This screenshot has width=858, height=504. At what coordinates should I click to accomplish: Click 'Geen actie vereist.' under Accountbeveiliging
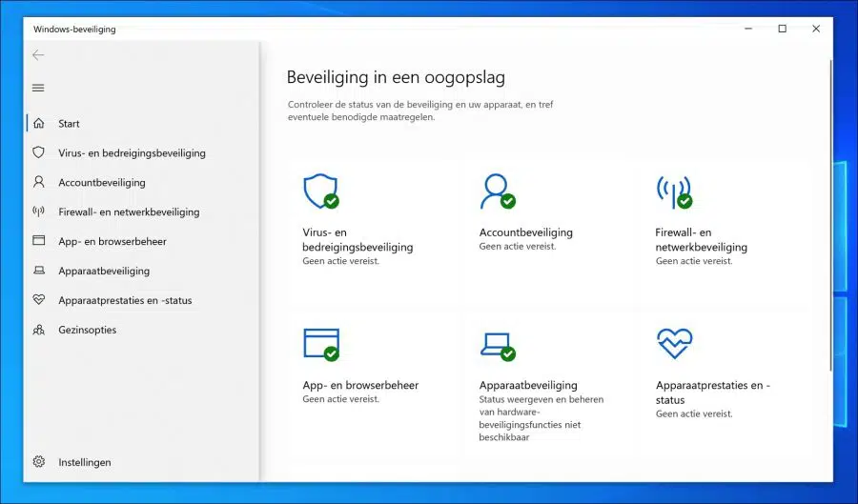tap(518, 247)
